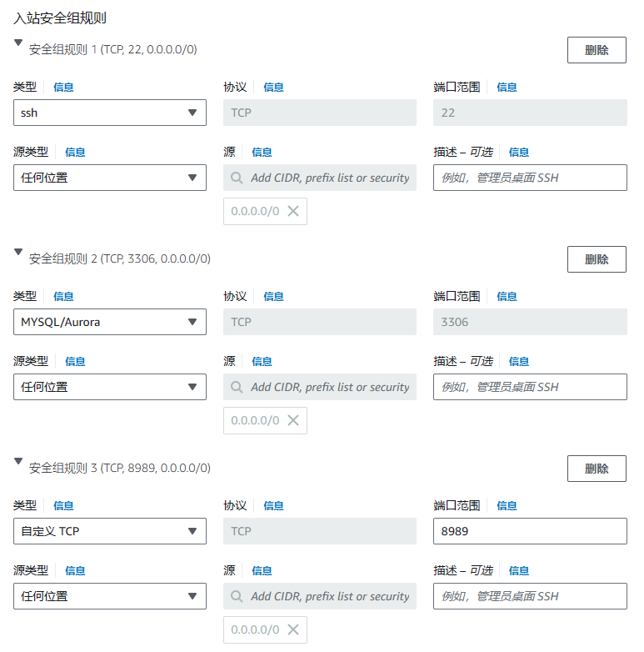644x652 pixels.
Task: Open the MYSQL/Aurora type dropdown
Action: tap(110, 322)
